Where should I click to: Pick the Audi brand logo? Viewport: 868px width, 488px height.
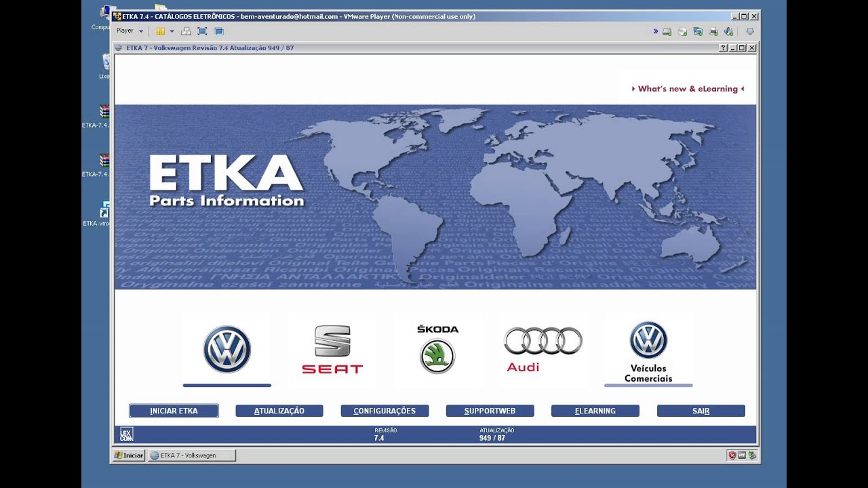coord(542,349)
